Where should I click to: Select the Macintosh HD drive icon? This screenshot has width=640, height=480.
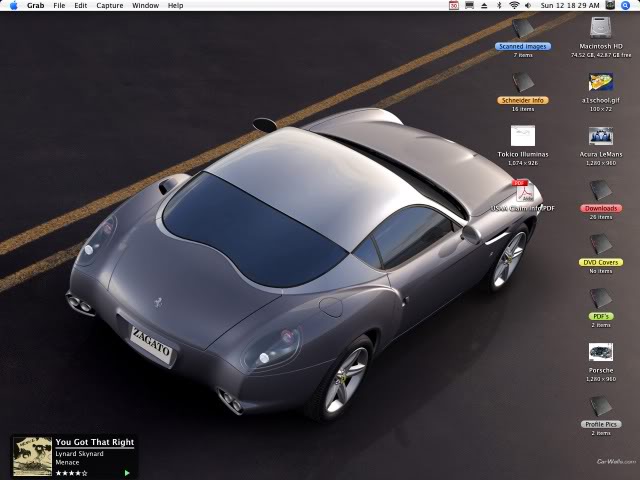point(601,28)
